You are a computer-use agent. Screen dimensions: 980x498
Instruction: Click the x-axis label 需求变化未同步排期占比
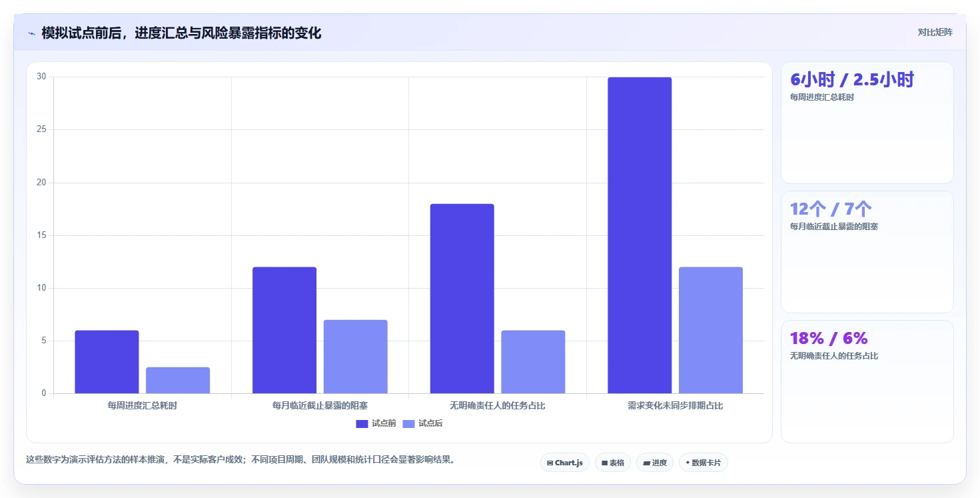tap(676, 405)
